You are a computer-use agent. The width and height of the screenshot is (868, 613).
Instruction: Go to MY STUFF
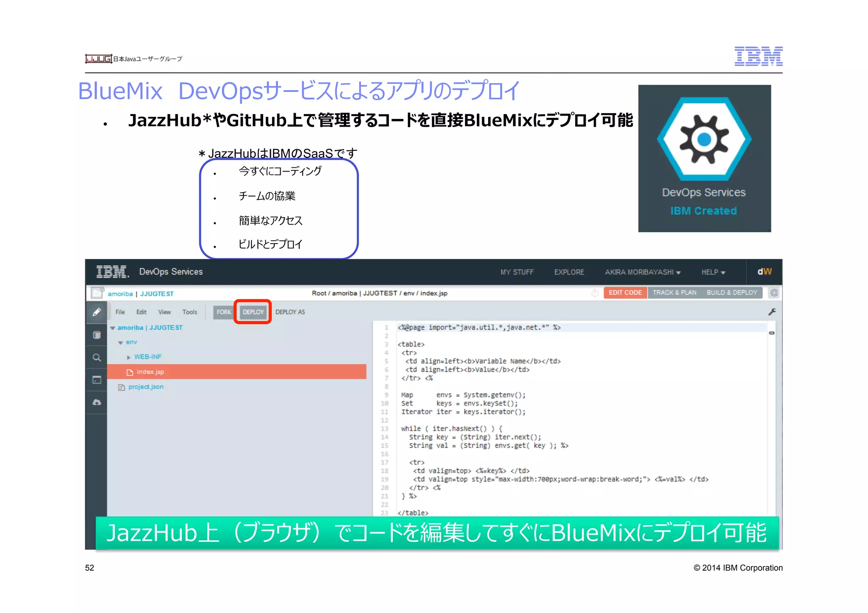point(517,272)
